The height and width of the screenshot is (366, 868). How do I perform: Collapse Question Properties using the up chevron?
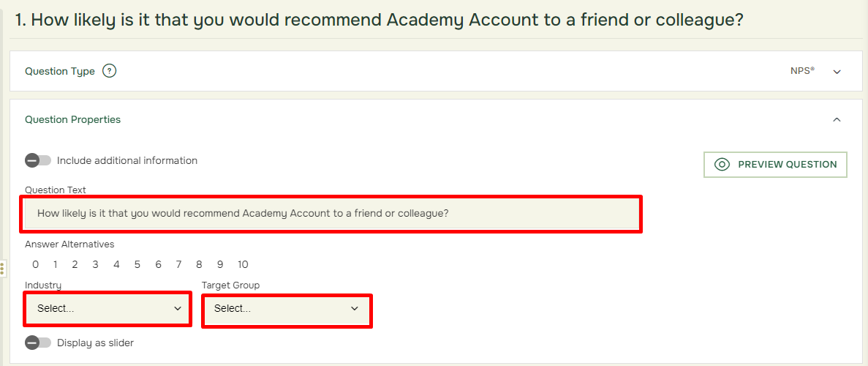click(837, 119)
